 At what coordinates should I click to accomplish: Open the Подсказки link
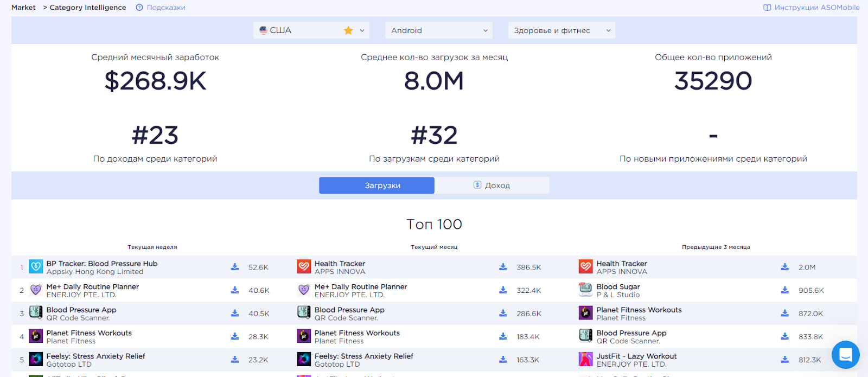(x=166, y=8)
